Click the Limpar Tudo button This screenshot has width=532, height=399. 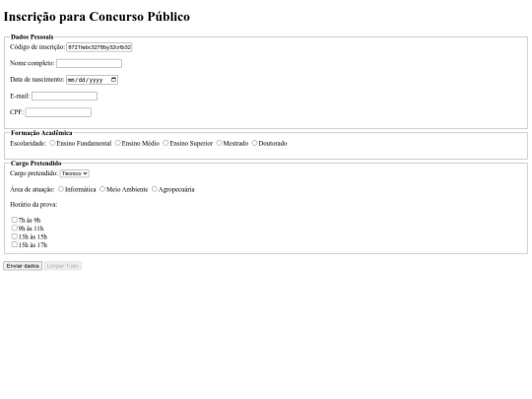62,266
